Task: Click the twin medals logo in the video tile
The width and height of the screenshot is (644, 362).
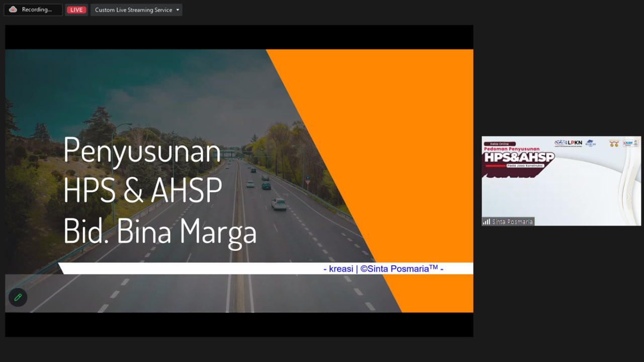Action: [614, 143]
